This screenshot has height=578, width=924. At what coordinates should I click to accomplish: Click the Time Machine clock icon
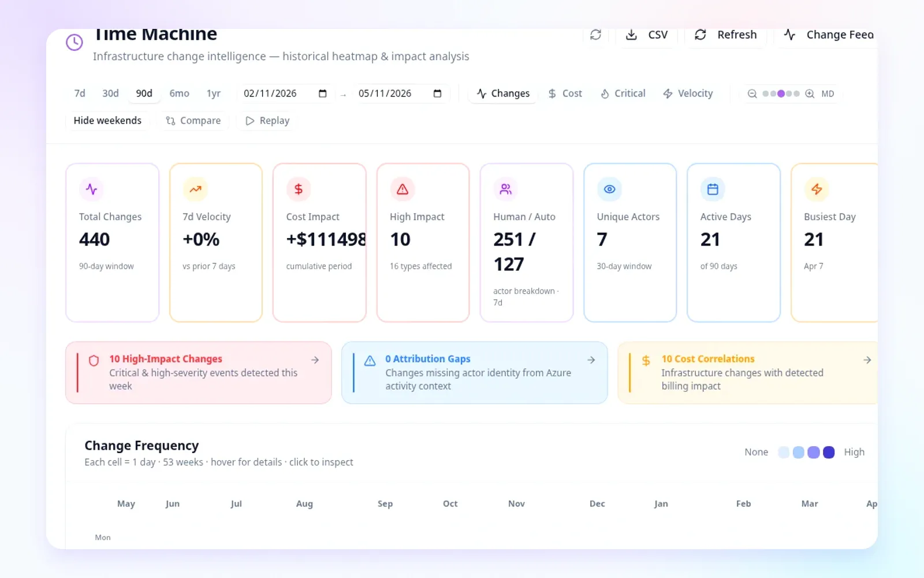coord(74,42)
